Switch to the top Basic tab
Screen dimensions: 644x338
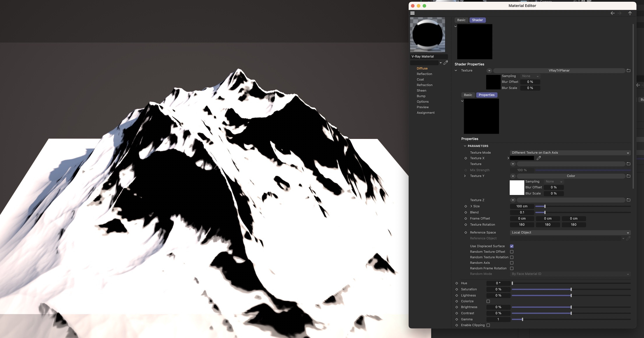(x=461, y=20)
